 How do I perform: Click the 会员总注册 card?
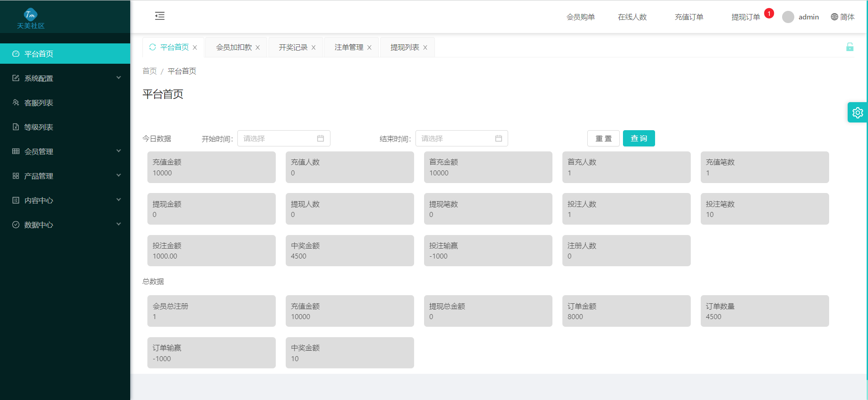tap(212, 311)
